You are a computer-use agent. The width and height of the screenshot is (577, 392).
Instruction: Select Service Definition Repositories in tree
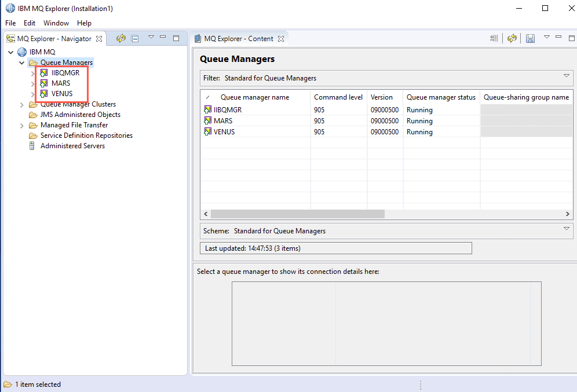(86, 135)
